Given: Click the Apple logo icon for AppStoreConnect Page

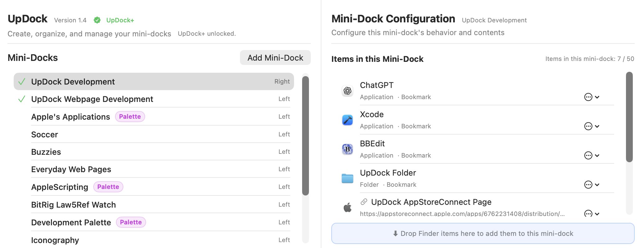Looking at the screenshot, I should click(347, 208).
